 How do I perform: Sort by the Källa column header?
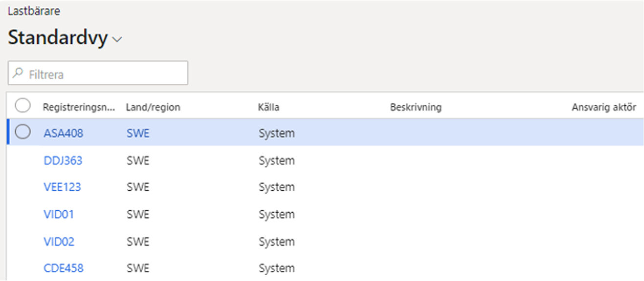pyautogui.click(x=269, y=107)
